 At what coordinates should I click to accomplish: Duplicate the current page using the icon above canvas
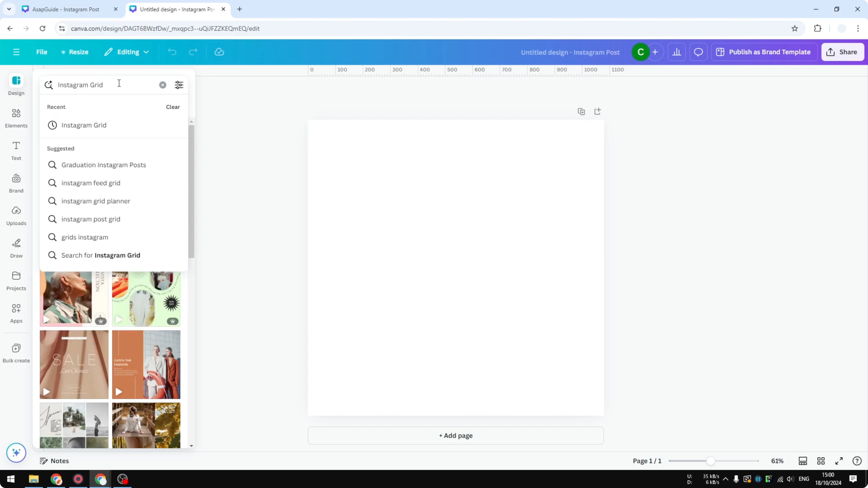pyautogui.click(x=581, y=111)
